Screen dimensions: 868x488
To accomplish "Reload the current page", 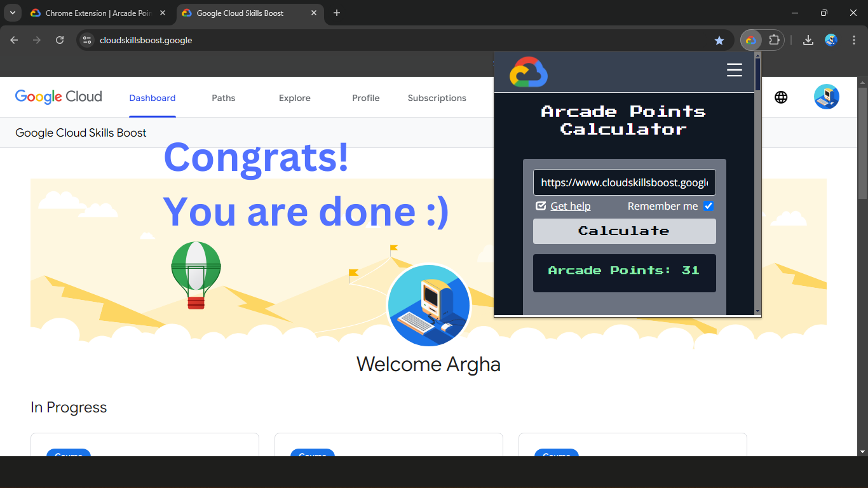I will click(60, 40).
